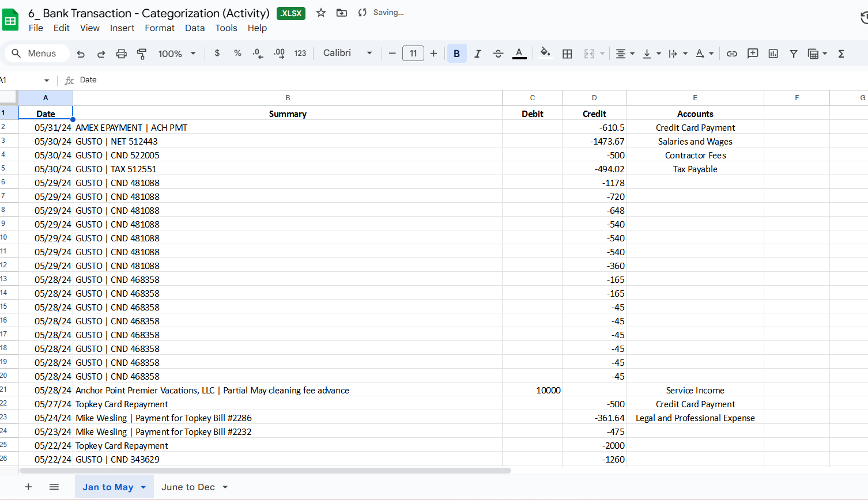Image resolution: width=868 pixels, height=500 pixels.
Task: Open the zoom 100% dropdown
Action: click(177, 54)
